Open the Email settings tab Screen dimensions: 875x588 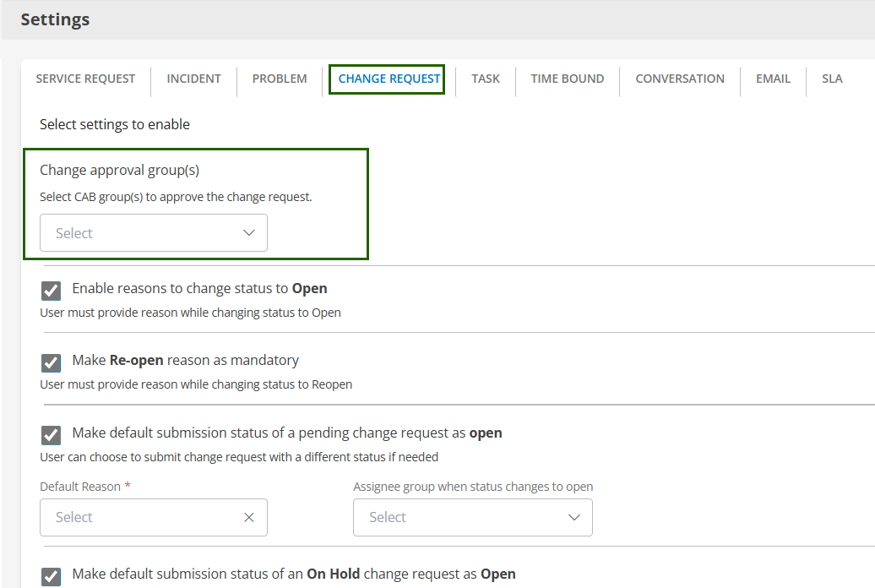773,79
